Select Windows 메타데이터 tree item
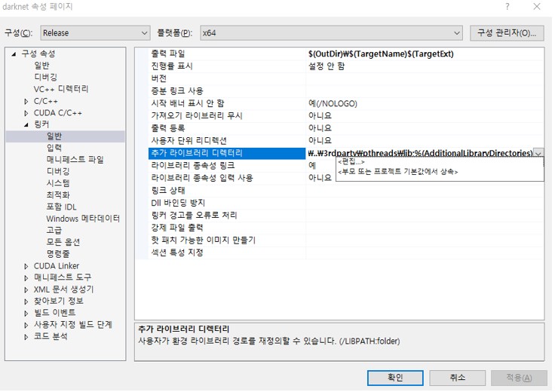555x392 pixels. coord(83,219)
